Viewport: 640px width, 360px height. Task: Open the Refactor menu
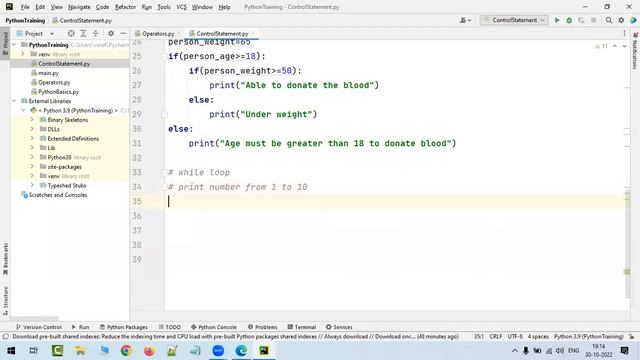(x=125, y=7)
